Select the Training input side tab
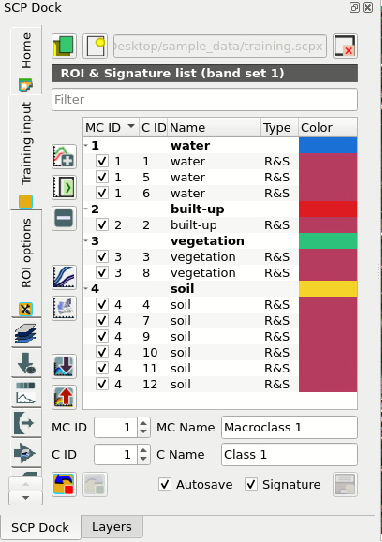This screenshot has width=382, height=542. click(x=26, y=152)
